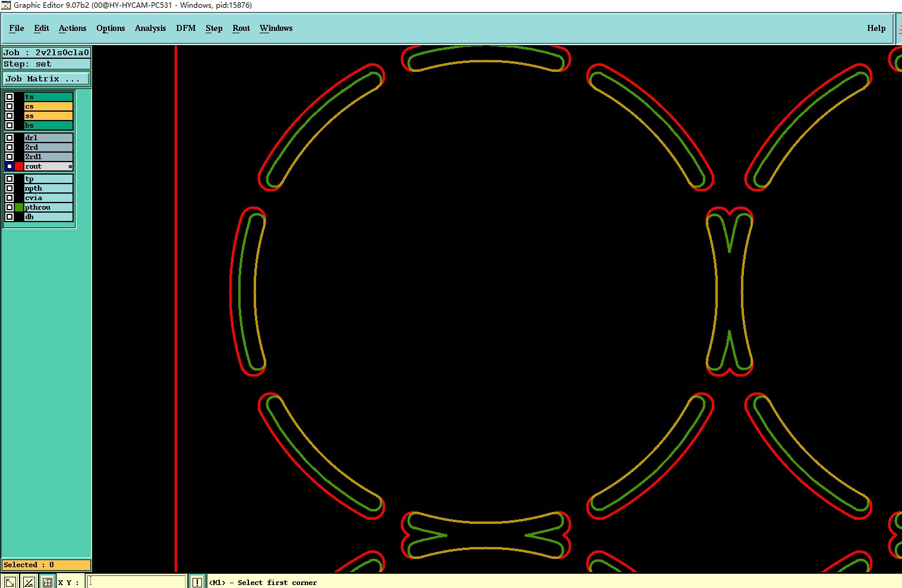
Task: Click the diagonal arrow coordinate icon
Action: point(10,582)
